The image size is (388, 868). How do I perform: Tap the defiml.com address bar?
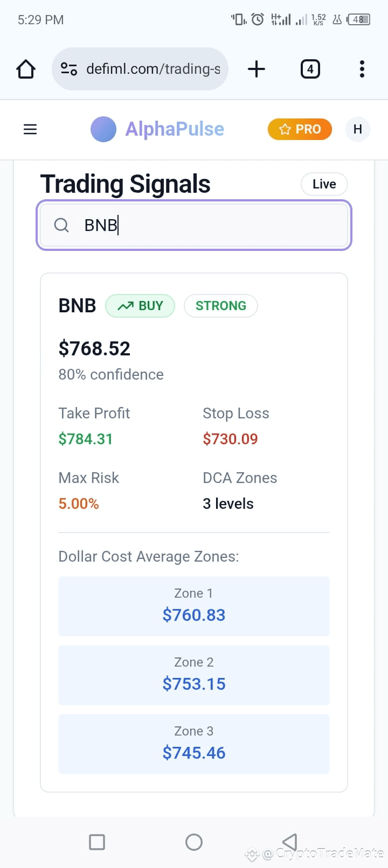(x=140, y=69)
